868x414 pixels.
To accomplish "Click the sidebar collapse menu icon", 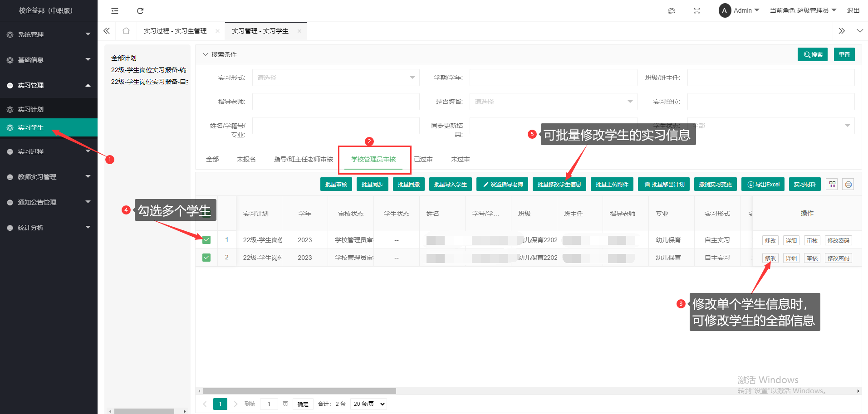I will coord(115,11).
